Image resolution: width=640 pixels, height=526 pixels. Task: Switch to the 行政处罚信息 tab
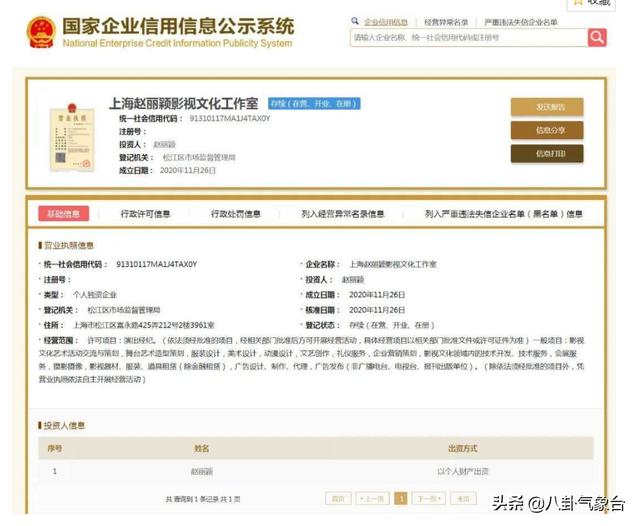tap(236, 214)
